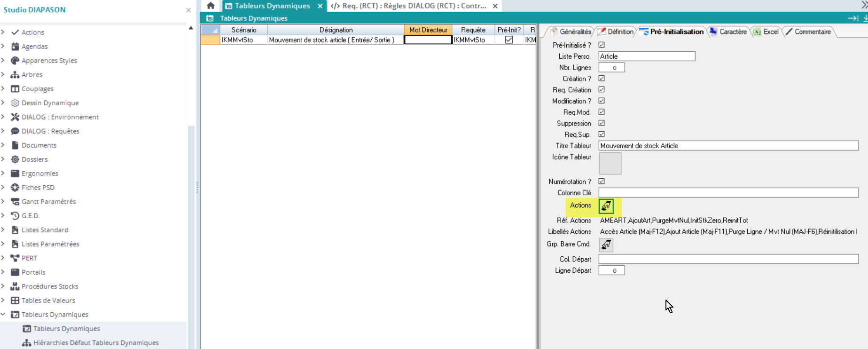The height and width of the screenshot is (349, 868).
Task: Open the Actions editor icon button
Action: pos(606,206)
